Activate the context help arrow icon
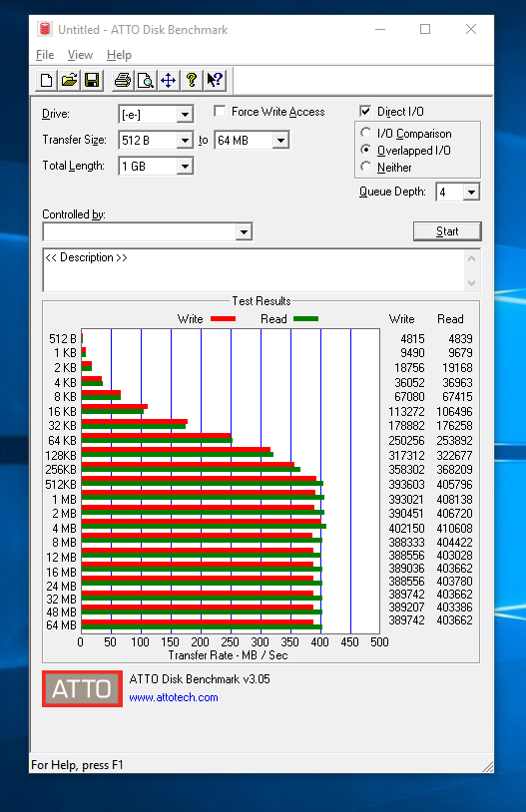The image size is (526, 812). coord(215,80)
